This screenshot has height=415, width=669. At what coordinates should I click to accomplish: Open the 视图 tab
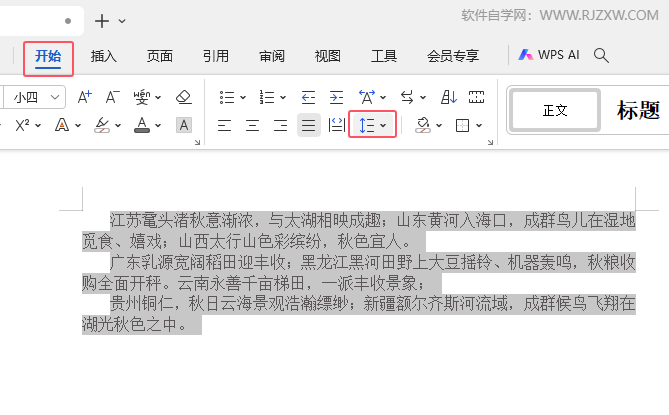[328, 56]
